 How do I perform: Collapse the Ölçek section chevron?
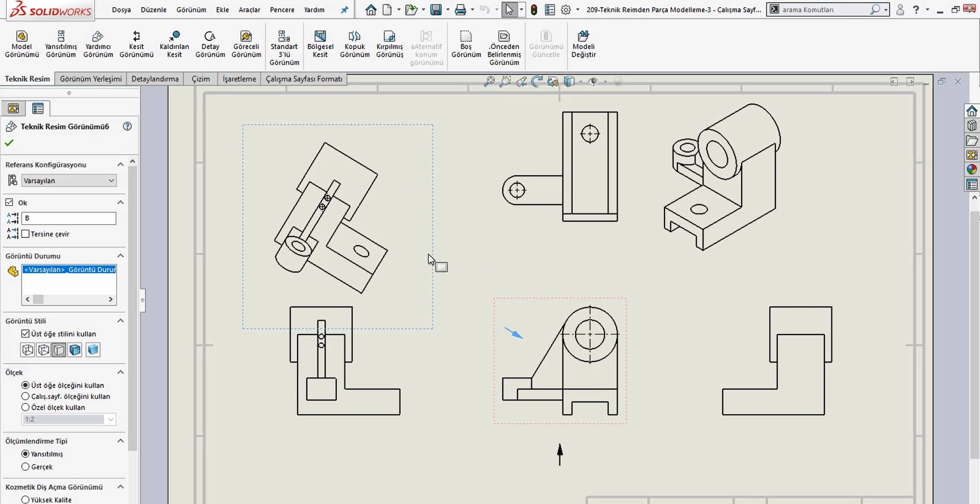pos(120,372)
